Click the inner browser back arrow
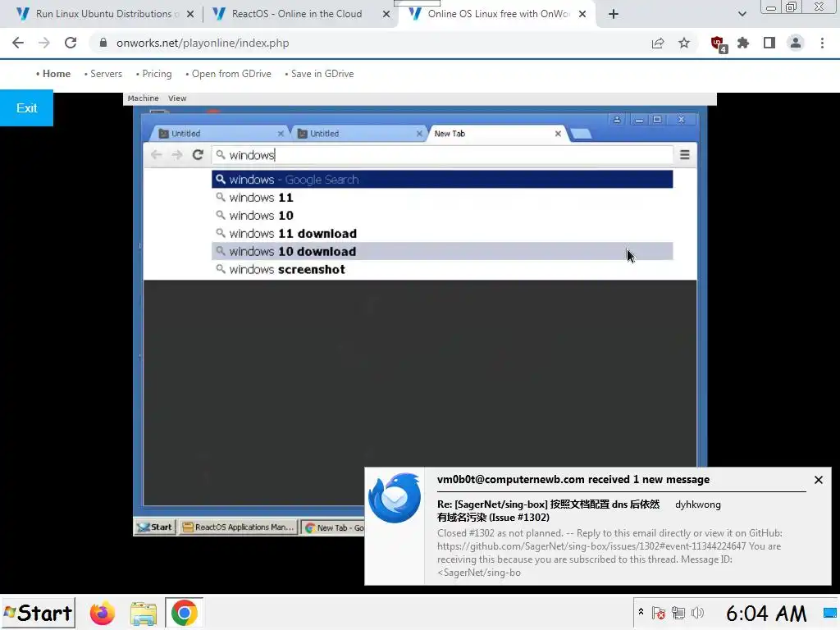The width and height of the screenshot is (840, 630). coord(156,155)
